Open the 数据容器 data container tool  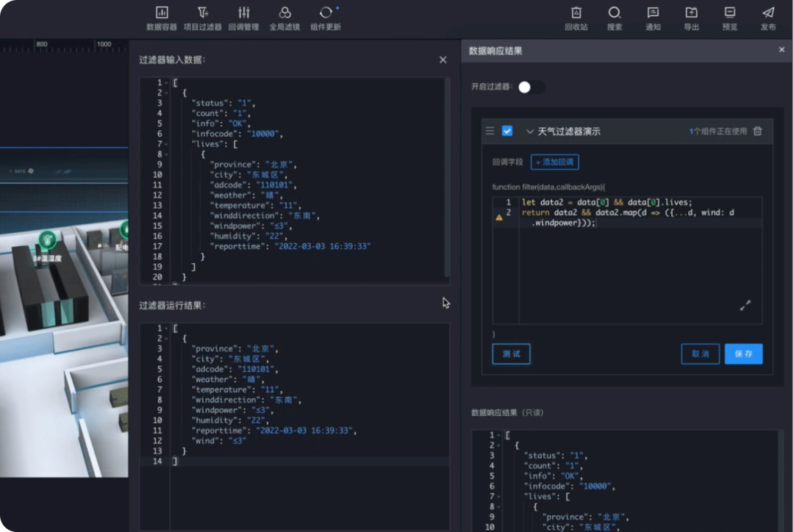coord(162,18)
